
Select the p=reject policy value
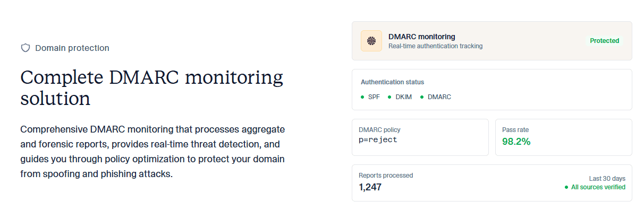pyautogui.click(x=378, y=140)
